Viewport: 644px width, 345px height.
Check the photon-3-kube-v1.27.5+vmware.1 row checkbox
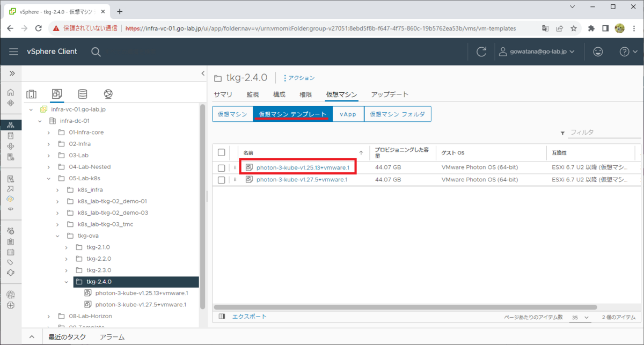[222, 180]
